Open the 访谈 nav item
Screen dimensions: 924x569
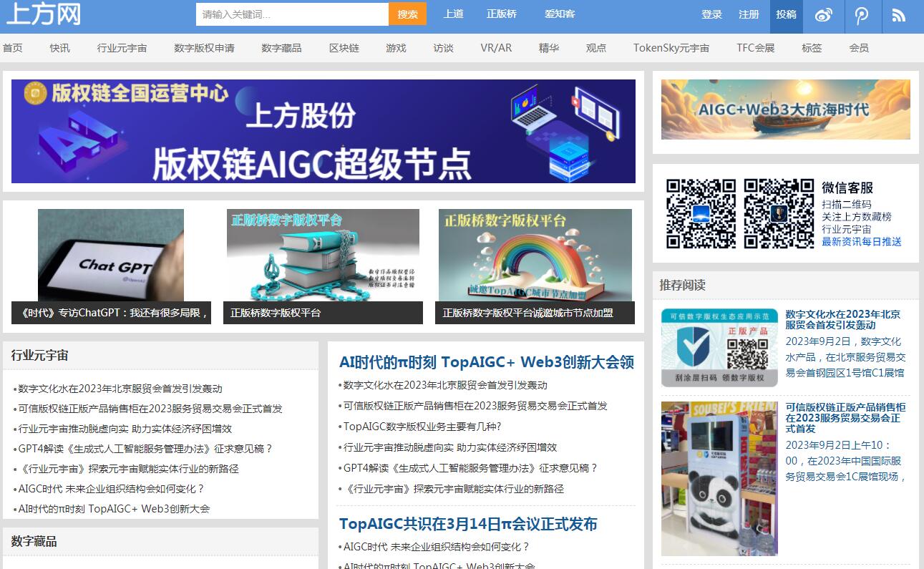tap(443, 48)
